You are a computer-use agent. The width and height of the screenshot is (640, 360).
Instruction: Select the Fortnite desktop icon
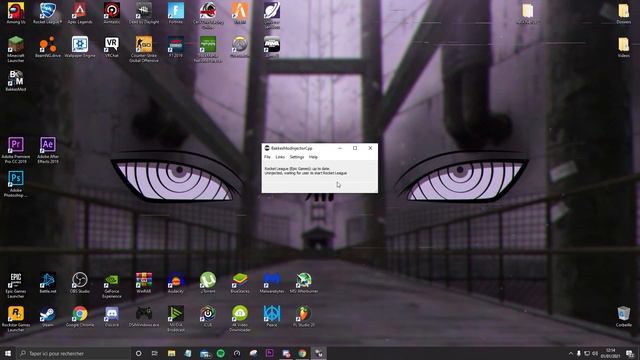(x=176, y=13)
